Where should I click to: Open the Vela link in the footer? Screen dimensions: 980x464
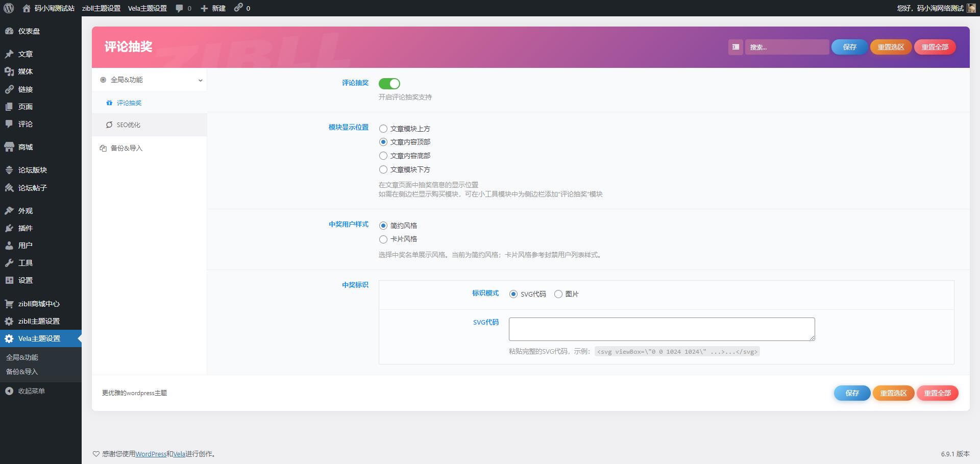click(179, 453)
